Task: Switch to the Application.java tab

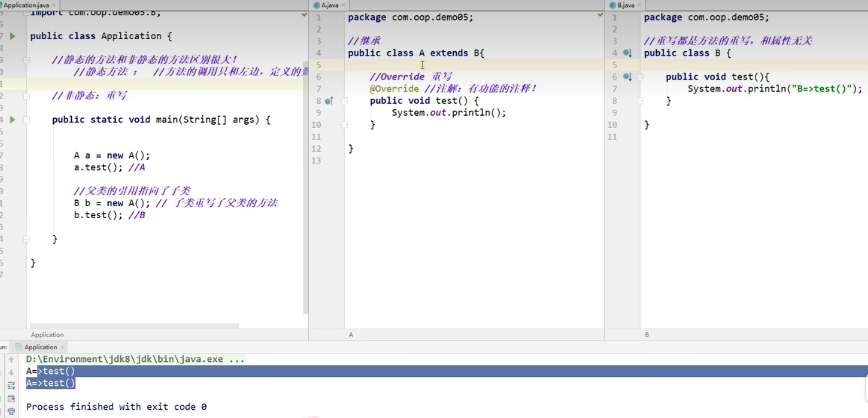Action: tap(26, 5)
